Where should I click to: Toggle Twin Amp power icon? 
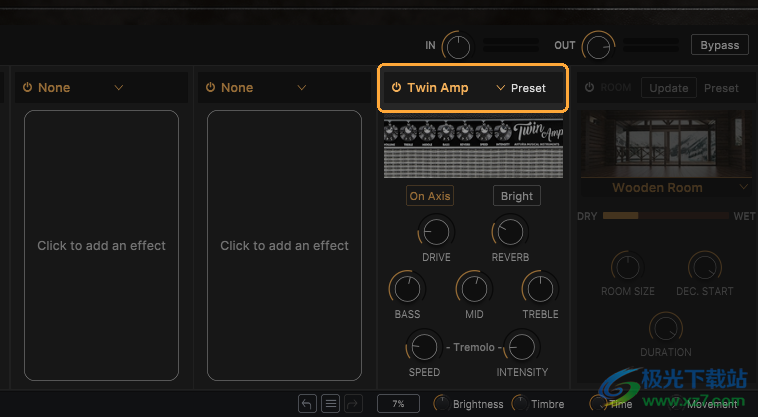(x=396, y=87)
